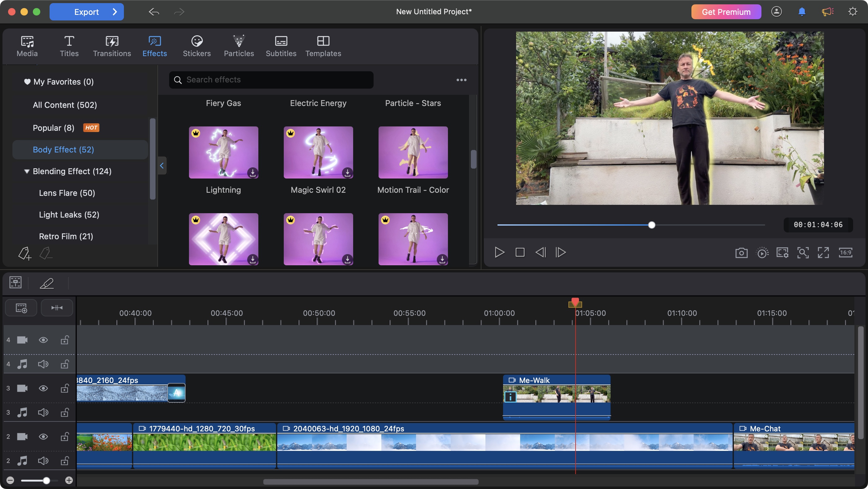Screen dimensions: 868x489
Task: Mute the audio on track 2
Action: point(43,461)
